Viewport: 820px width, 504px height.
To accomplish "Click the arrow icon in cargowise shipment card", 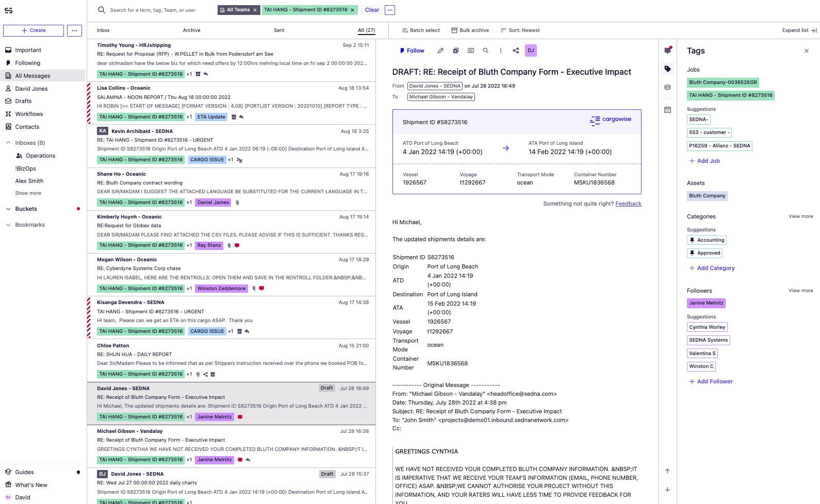I will pyautogui.click(x=506, y=148).
